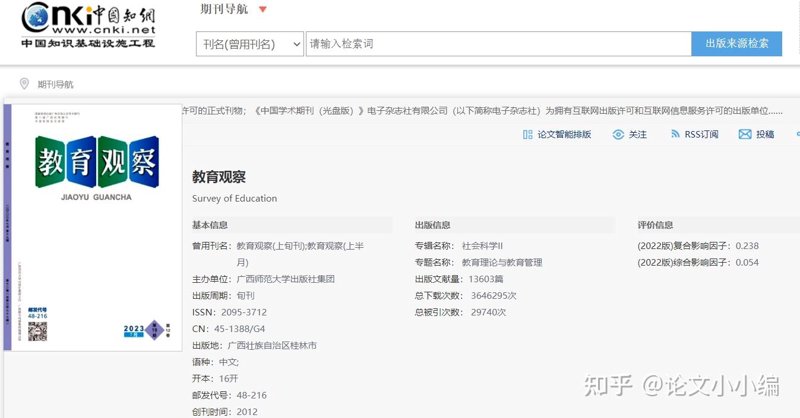Open the 论文智能排版 link

(x=564, y=134)
